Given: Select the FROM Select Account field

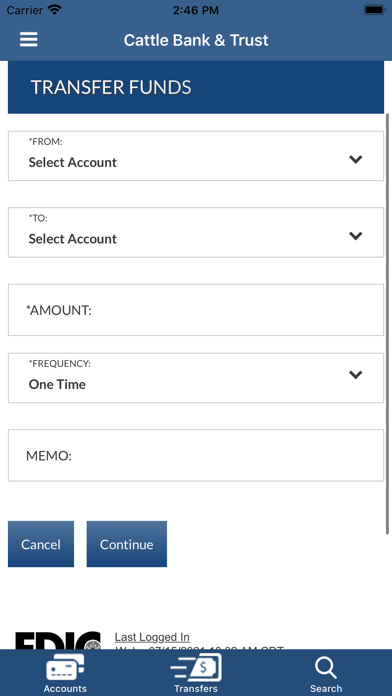Looking at the screenshot, I should pos(196,156).
